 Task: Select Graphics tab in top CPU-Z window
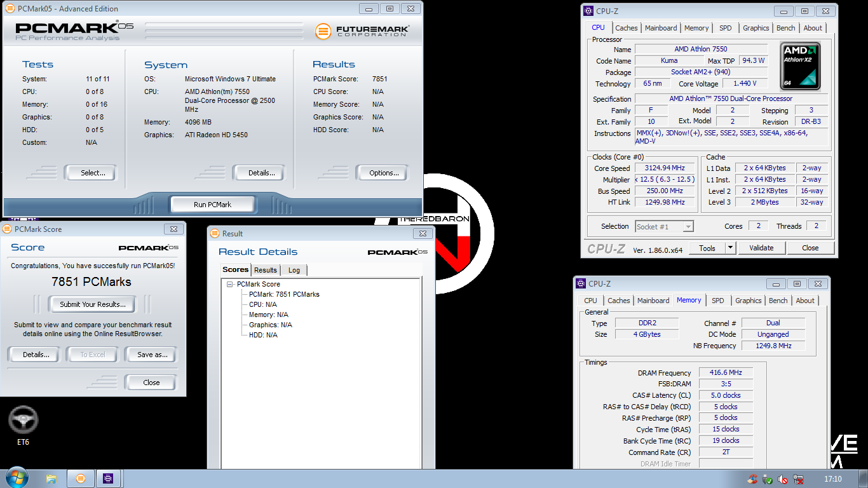coord(756,28)
